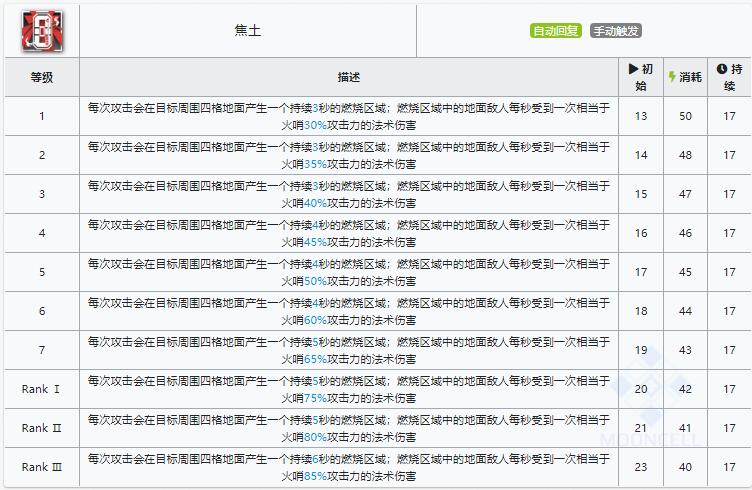Select the Rank Ⅰ row label
The width and height of the screenshot is (752, 490).
[x=41, y=389]
